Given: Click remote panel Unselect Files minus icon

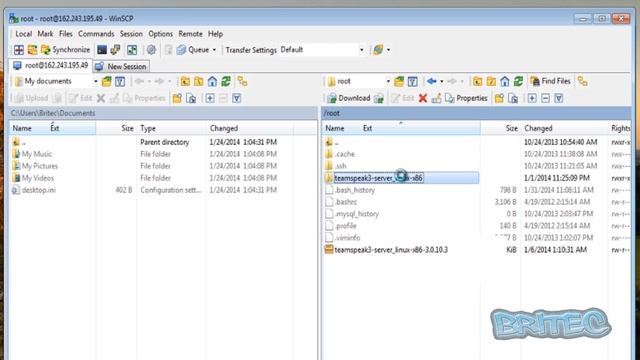Looking at the screenshot, I should pos(545,98).
